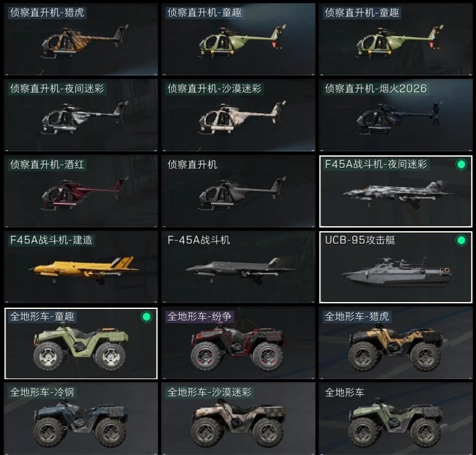Toggle green equipped dot on UCB-95攻击艇
This screenshot has width=476, height=455.
pos(461,240)
